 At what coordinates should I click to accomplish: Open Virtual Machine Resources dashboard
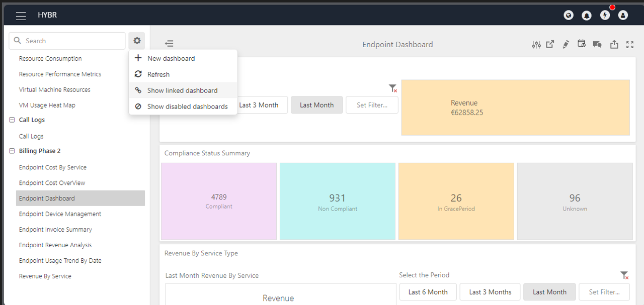pos(55,89)
